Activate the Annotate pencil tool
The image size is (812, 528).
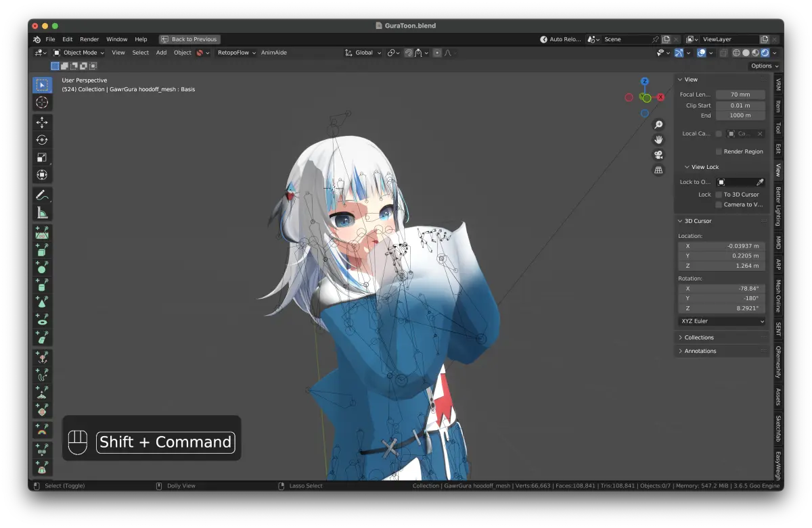42,195
